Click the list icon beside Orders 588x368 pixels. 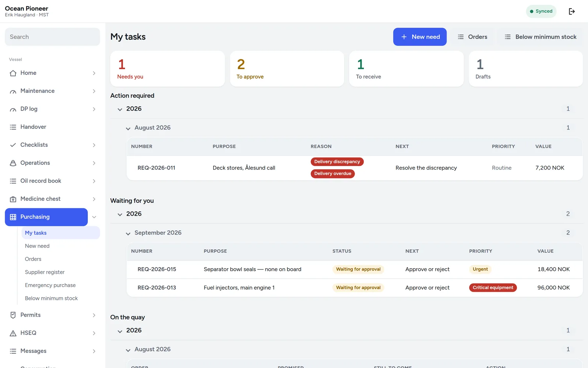point(460,37)
